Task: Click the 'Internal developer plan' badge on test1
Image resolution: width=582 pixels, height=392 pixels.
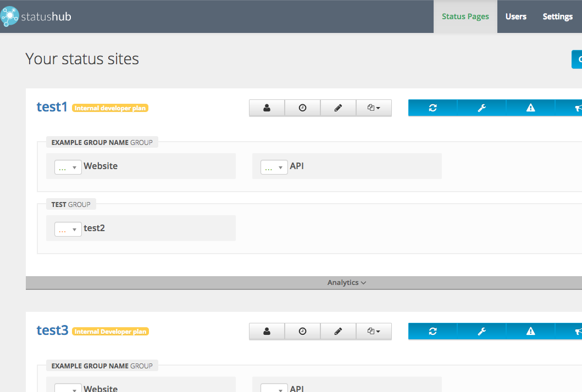Action: click(110, 108)
